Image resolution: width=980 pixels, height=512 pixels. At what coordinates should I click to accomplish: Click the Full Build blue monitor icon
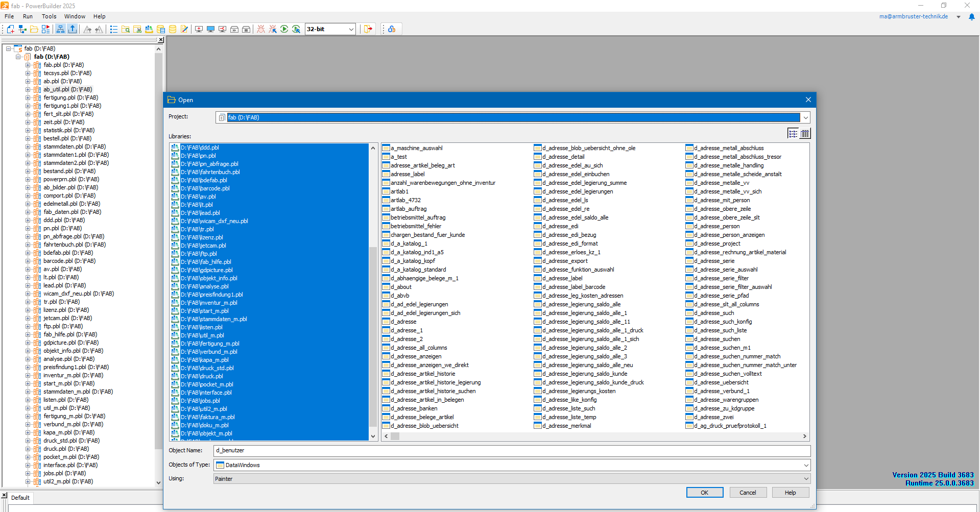pyautogui.click(x=210, y=29)
